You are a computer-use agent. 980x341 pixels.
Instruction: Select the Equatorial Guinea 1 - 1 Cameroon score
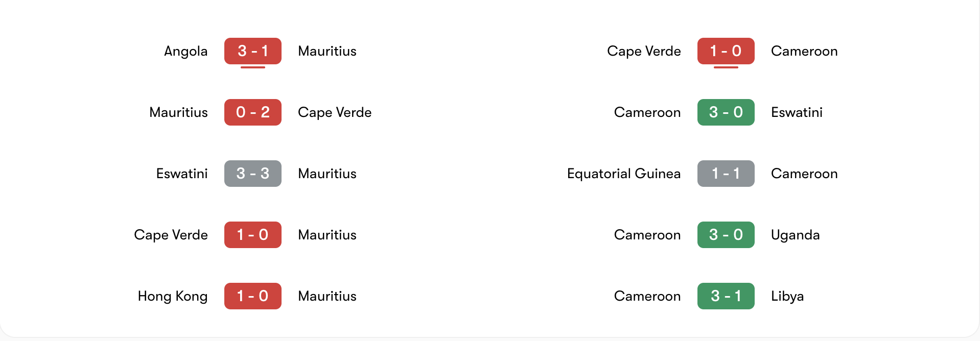[726, 174]
